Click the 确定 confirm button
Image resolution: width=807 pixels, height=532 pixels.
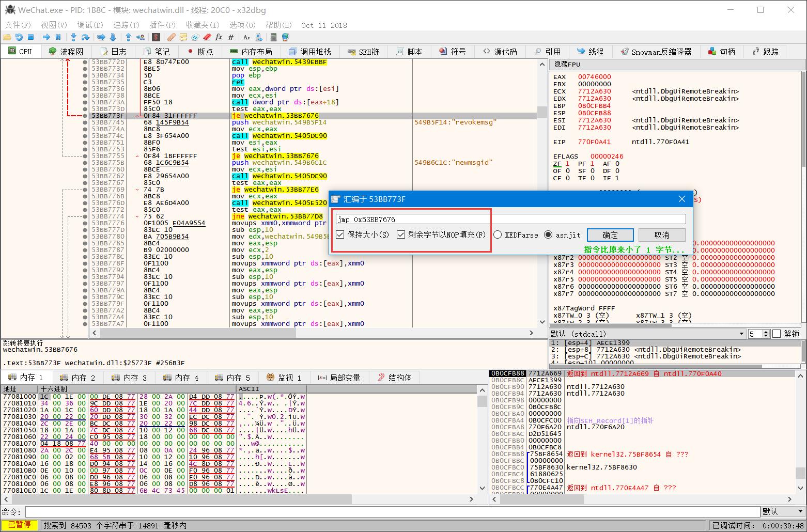pos(610,235)
